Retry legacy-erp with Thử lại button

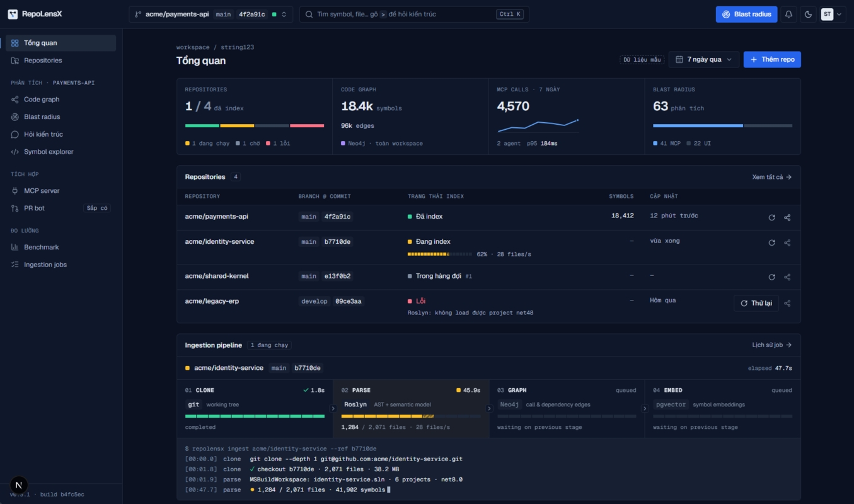[x=756, y=303]
